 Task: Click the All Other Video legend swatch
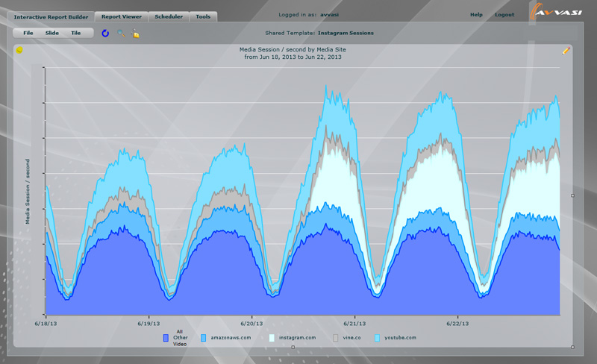click(x=166, y=338)
